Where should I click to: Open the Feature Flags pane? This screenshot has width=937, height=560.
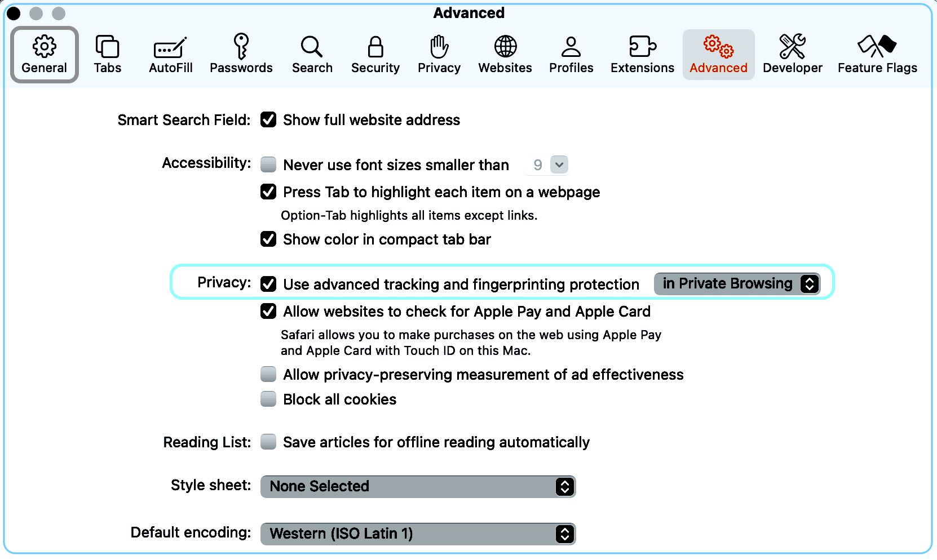point(877,55)
